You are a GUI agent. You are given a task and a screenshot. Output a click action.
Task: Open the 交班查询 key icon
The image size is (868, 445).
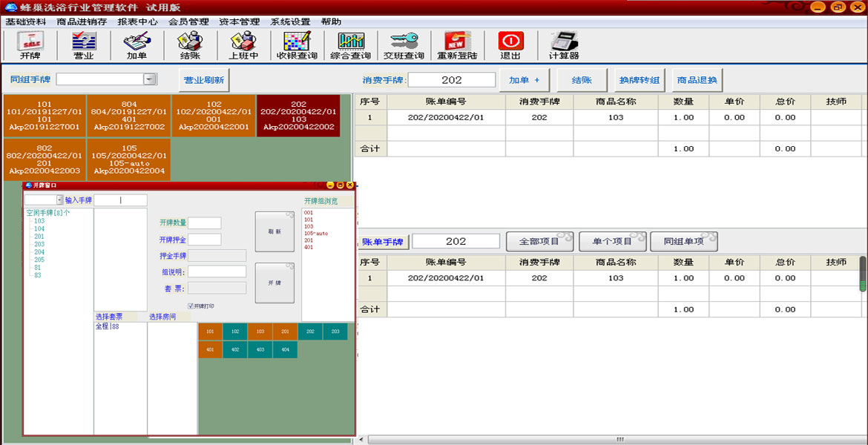pyautogui.click(x=404, y=45)
